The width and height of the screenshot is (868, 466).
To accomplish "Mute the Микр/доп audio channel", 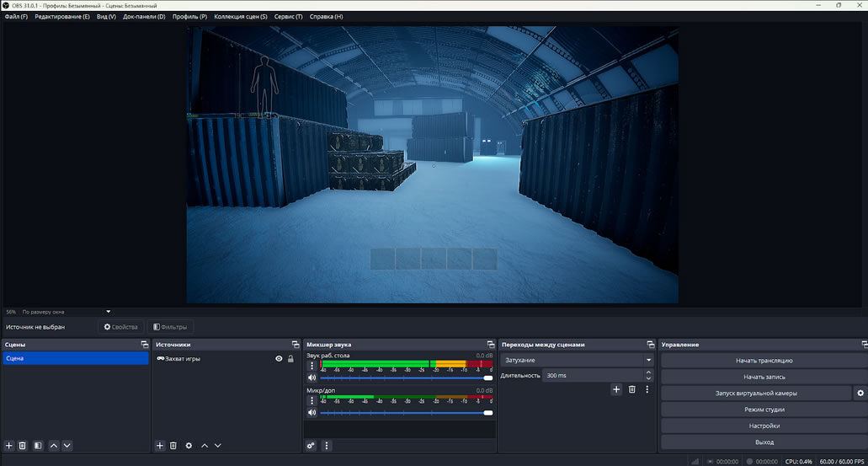I will click(x=312, y=412).
